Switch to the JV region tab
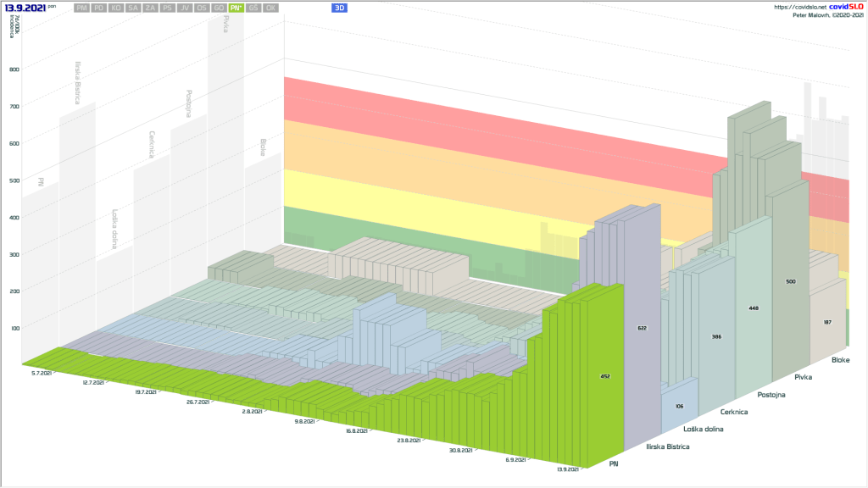This screenshot has width=868, height=488. (184, 8)
